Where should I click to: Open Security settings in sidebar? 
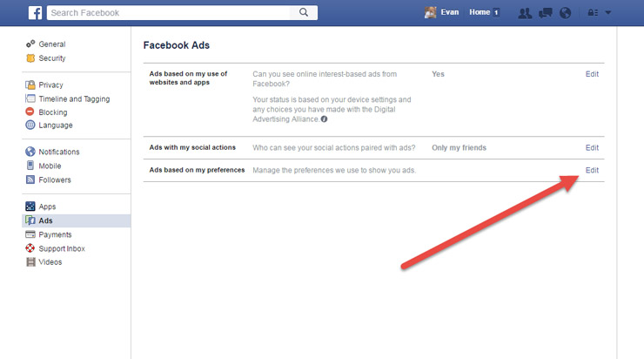52,58
